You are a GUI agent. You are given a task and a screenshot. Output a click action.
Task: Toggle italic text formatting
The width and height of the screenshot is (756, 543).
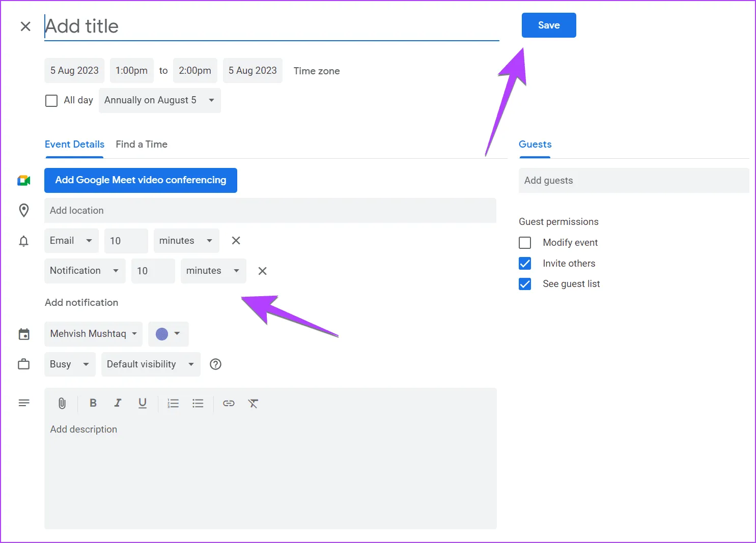(118, 403)
